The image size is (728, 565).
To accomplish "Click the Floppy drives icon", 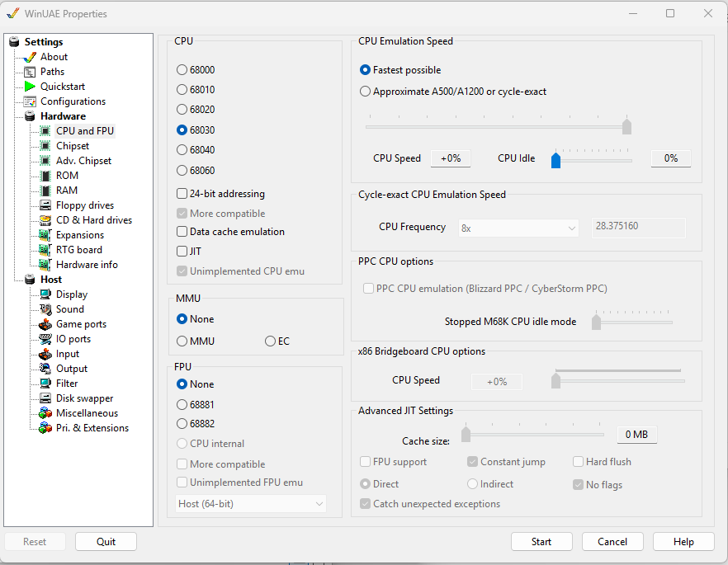I will point(45,205).
